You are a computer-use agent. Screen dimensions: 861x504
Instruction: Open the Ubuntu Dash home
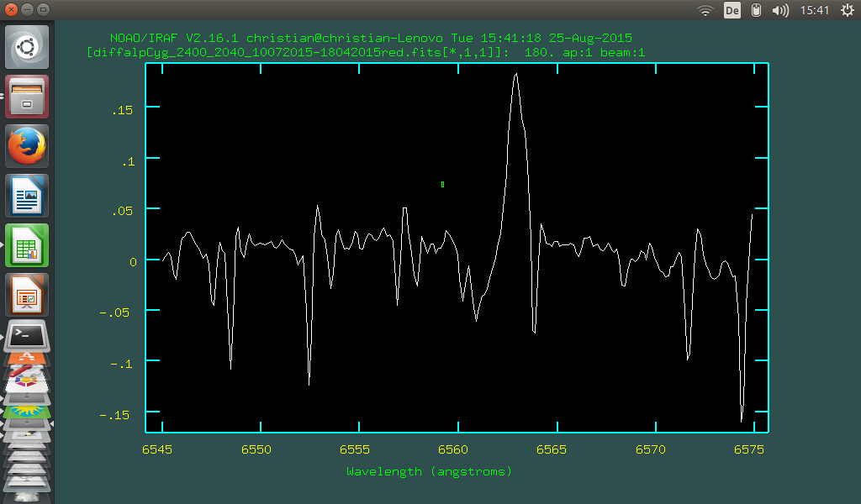click(x=26, y=46)
